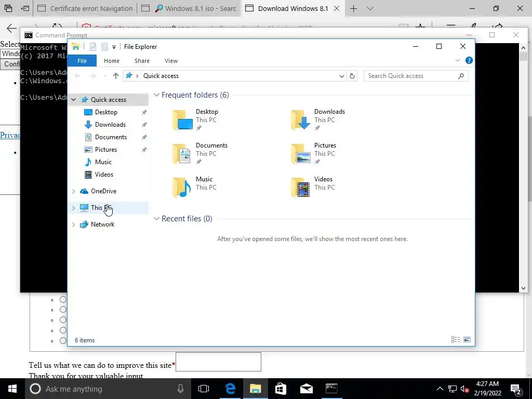Screen dimensions: 532x399
Task: Open Microsoft Edge from the taskbar
Action: pos(230,389)
